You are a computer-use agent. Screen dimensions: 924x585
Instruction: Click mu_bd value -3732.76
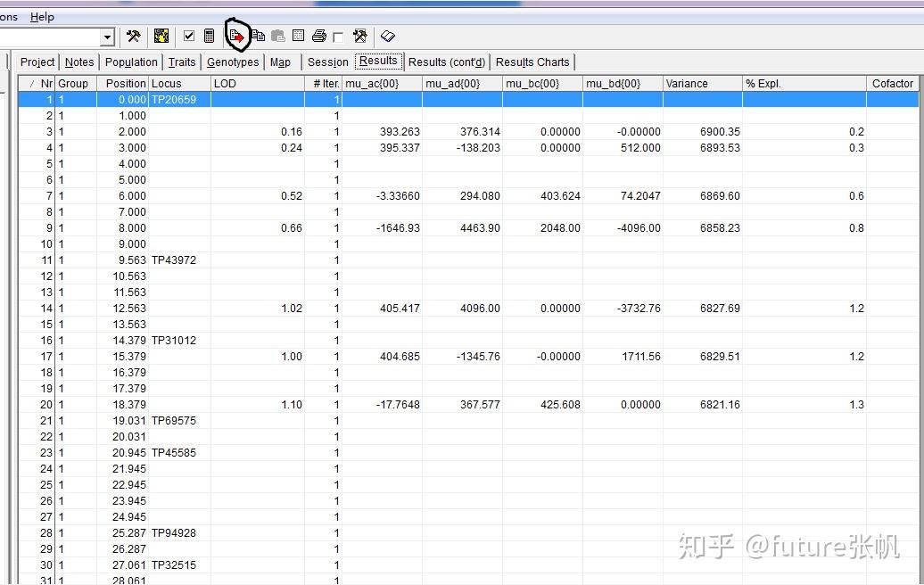(x=639, y=309)
